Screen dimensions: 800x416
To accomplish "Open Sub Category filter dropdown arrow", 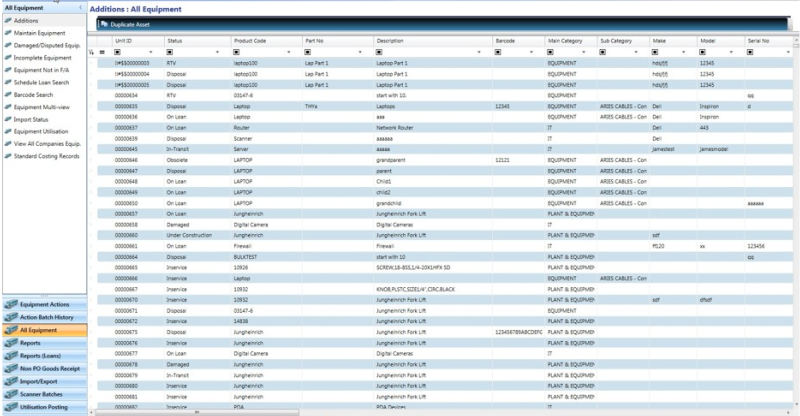I will click(x=636, y=52).
